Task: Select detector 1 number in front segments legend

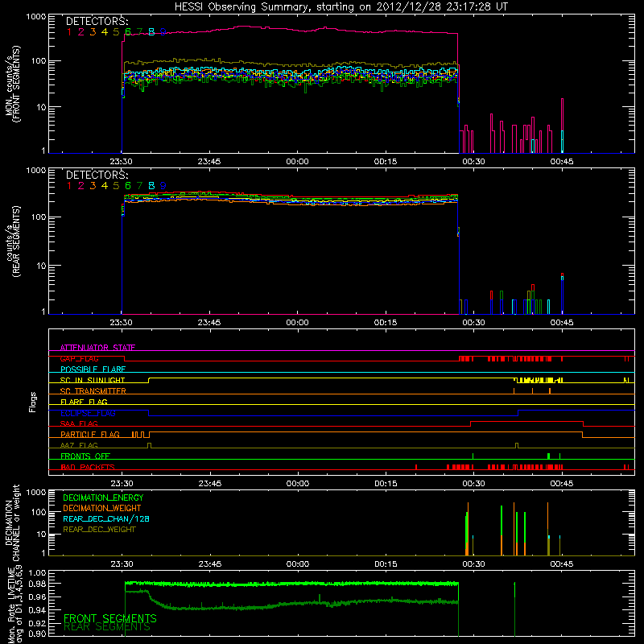Action: pyautogui.click(x=69, y=32)
